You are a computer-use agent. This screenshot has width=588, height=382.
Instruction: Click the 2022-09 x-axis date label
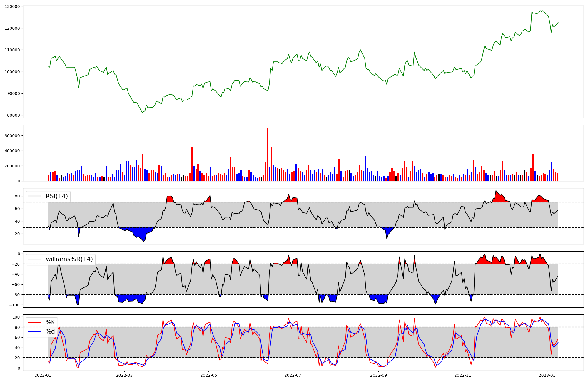pos(378,375)
